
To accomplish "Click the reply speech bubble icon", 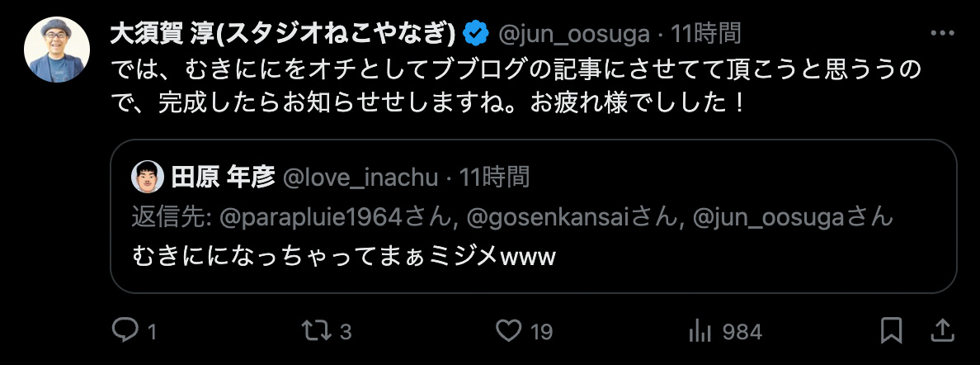I will pyautogui.click(x=124, y=331).
